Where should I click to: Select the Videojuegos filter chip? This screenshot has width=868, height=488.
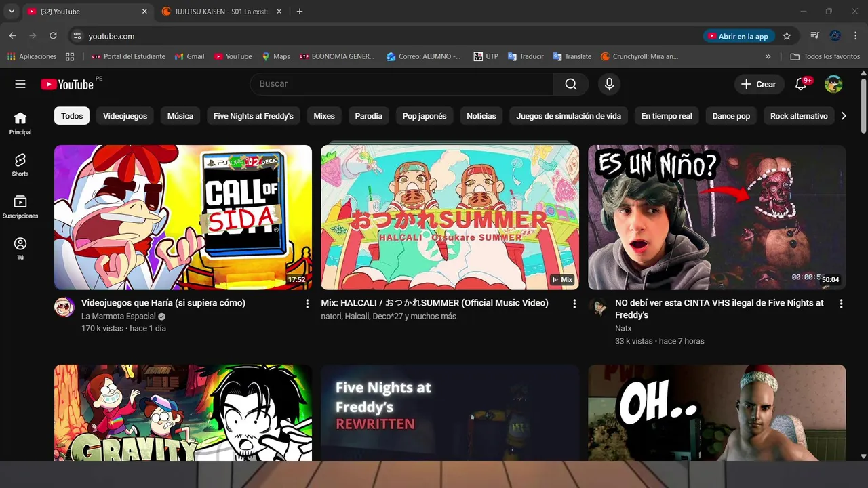pos(125,116)
